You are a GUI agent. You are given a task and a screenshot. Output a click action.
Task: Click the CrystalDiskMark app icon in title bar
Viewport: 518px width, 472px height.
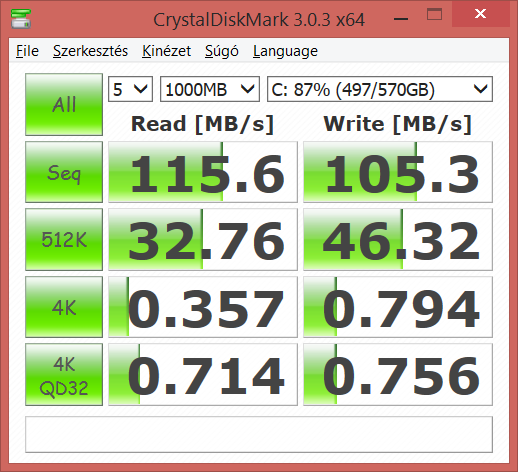point(21,19)
